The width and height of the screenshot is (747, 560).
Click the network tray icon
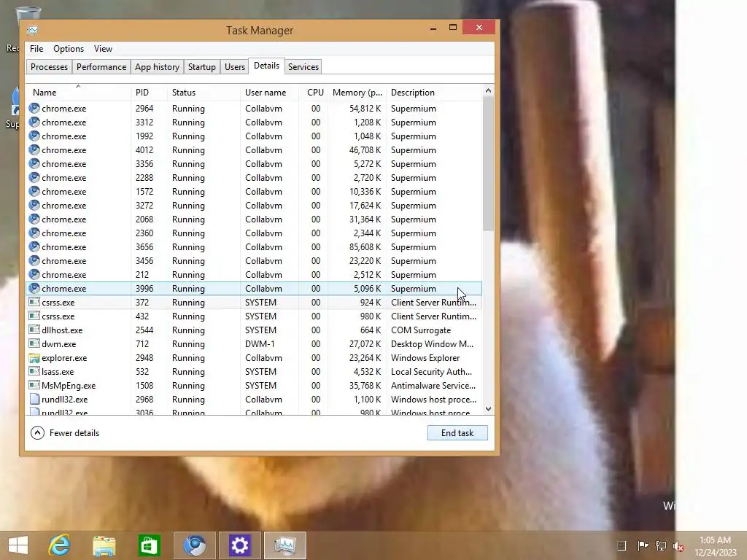pyautogui.click(x=661, y=545)
